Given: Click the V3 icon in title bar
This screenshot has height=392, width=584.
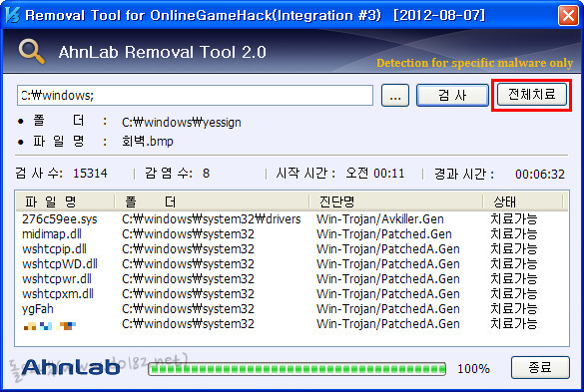Looking at the screenshot, I should coord(13,15).
